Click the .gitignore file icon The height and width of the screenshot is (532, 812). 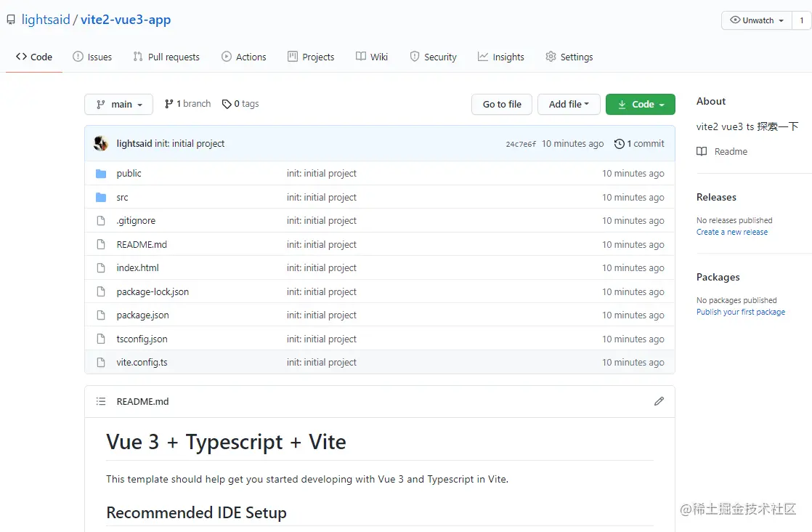101,221
